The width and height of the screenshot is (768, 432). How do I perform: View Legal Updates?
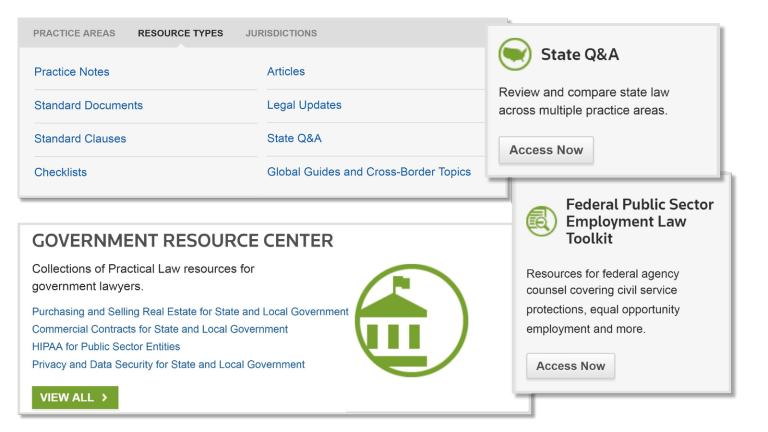[304, 105]
